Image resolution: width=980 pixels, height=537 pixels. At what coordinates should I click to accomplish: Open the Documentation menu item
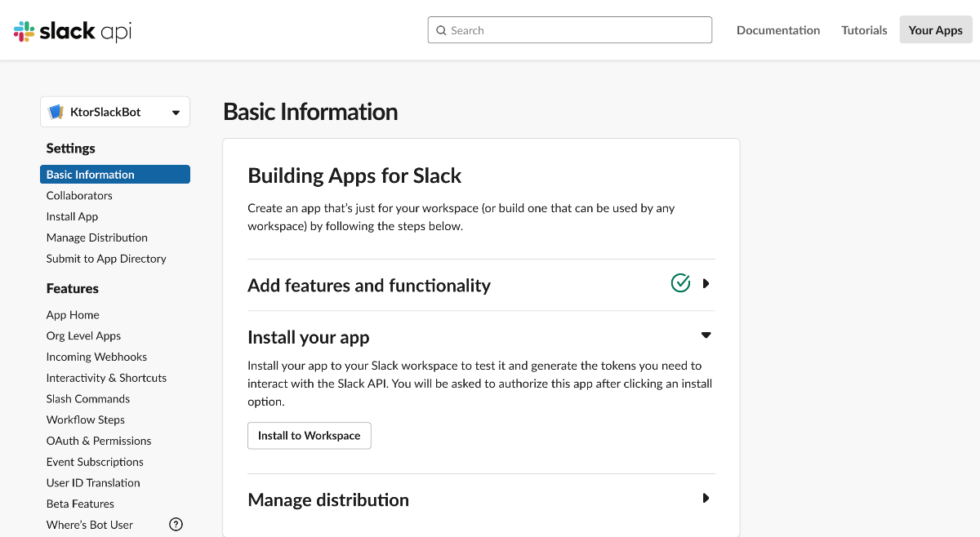pyautogui.click(x=777, y=30)
